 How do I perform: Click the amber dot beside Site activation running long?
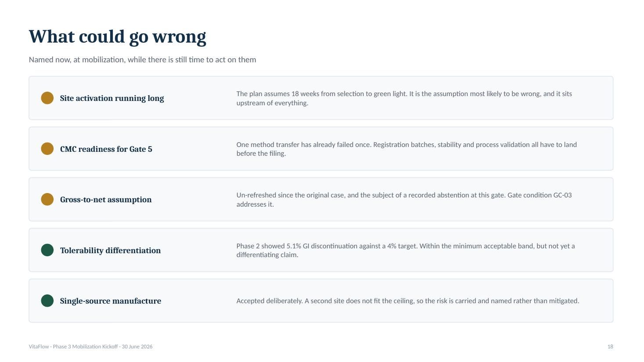(47, 98)
